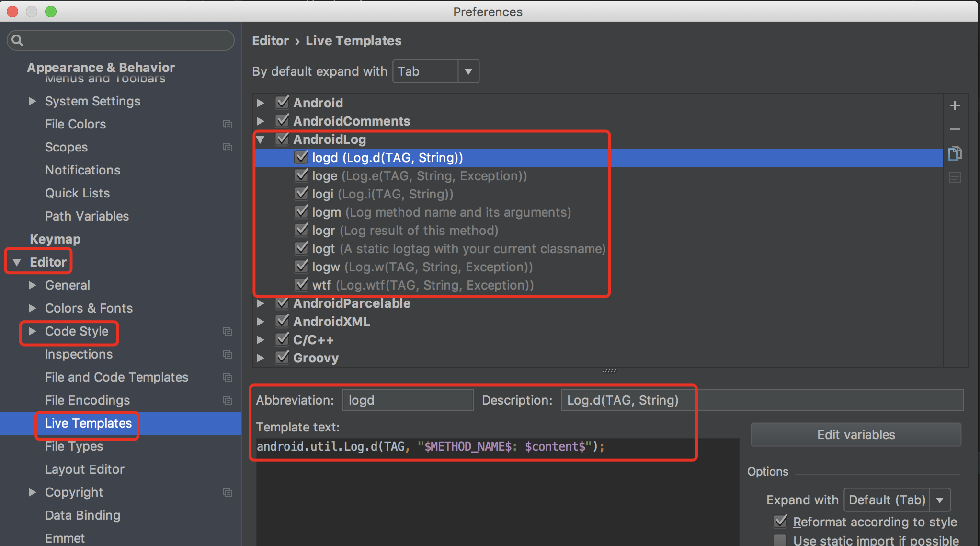Click the add template plus icon
This screenshot has height=546, width=980.
click(955, 105)
